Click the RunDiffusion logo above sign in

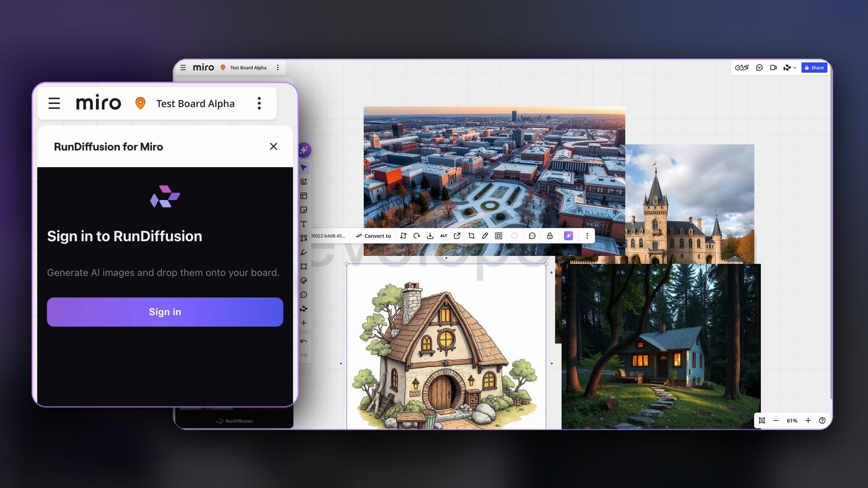165,197
